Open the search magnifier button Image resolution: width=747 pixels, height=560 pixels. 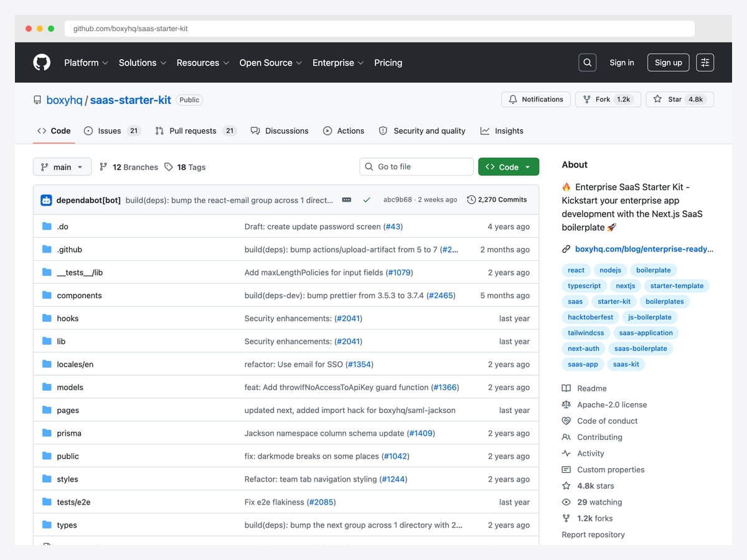587,62
